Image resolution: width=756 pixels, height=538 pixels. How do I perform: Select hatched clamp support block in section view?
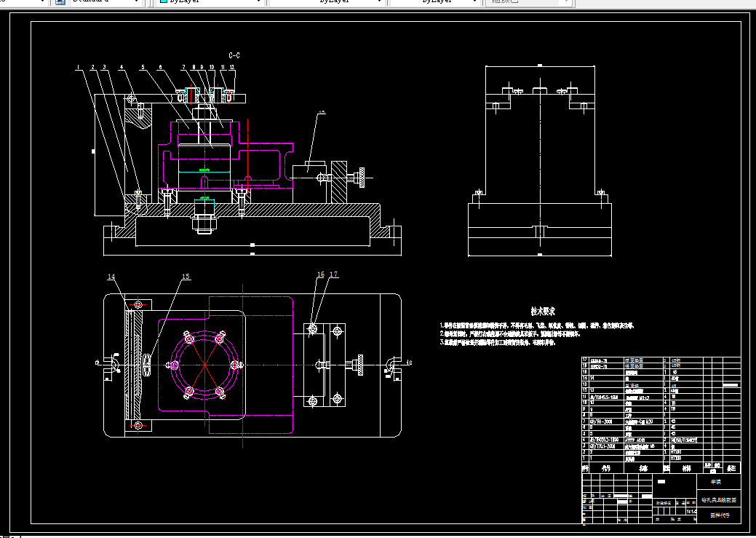pos(339,182)
